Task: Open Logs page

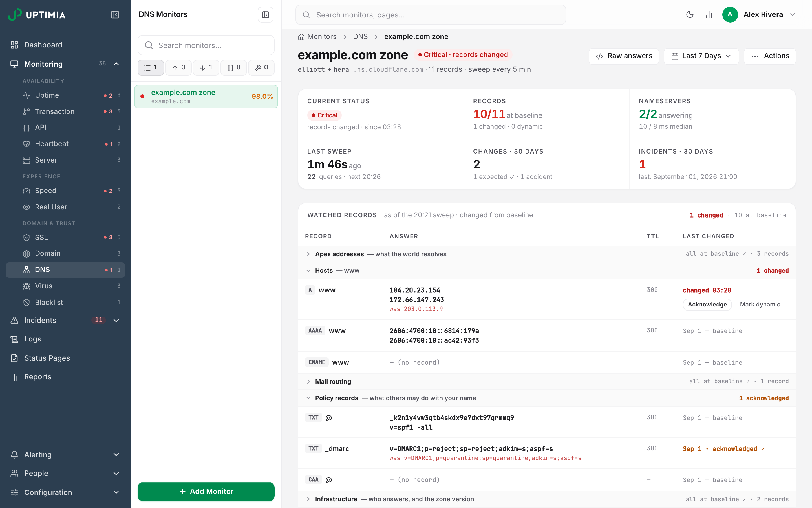Action: pos(65,339)
